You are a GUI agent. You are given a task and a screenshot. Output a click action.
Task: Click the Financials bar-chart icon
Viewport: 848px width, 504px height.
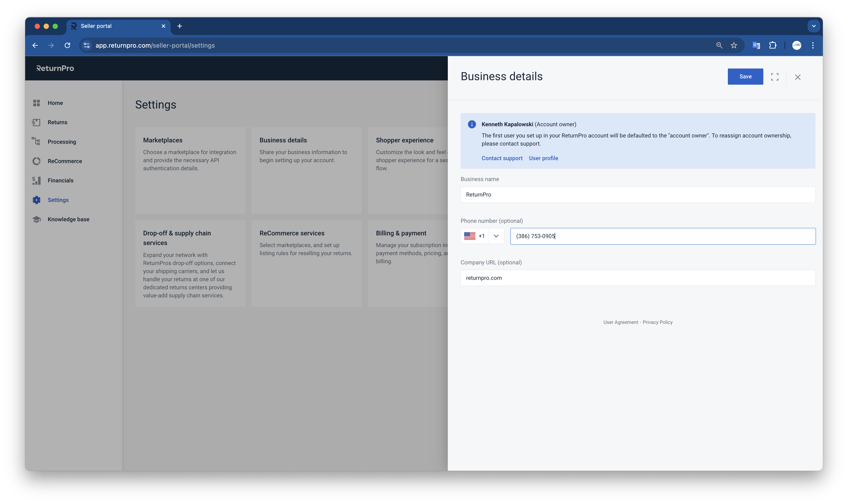(x=36, y=180)
